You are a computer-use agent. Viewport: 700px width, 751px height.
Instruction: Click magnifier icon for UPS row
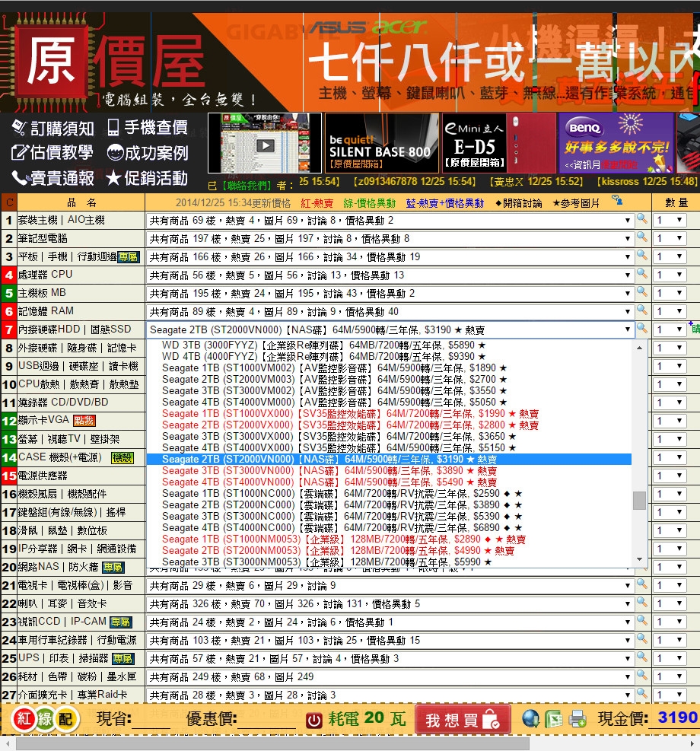click(642, 657)
